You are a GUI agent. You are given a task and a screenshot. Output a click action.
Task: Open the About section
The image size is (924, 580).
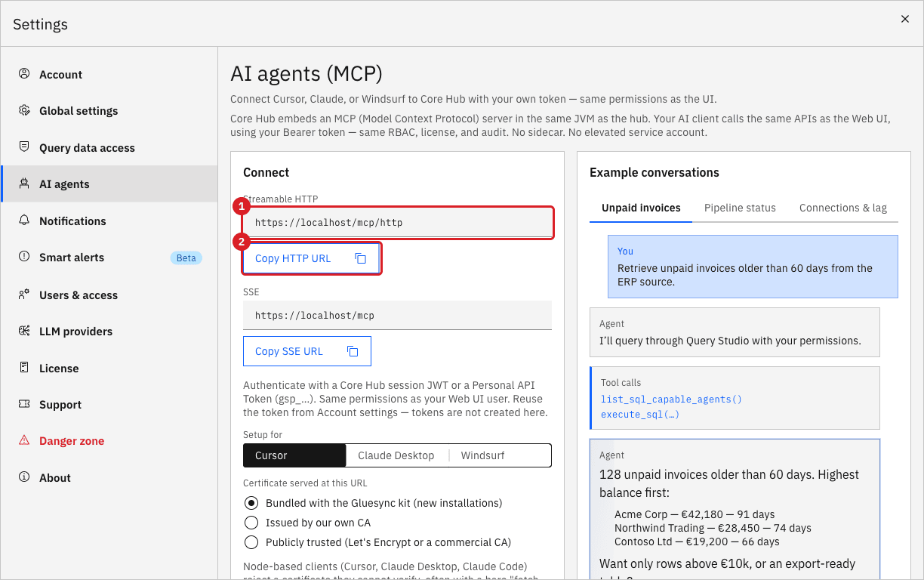[109, 477]
